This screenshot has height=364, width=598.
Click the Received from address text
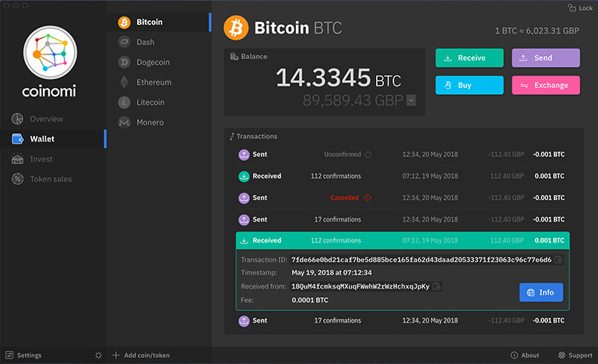(361, 286)
